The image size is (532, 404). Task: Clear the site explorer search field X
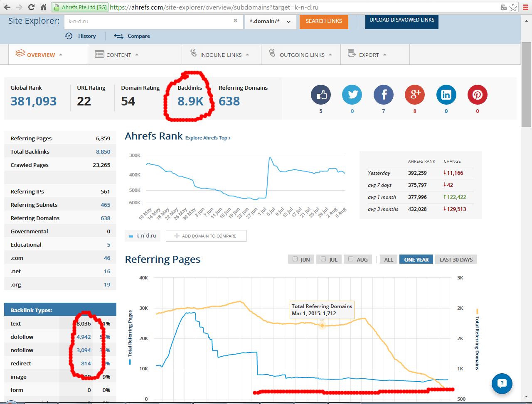coord(236,20)
